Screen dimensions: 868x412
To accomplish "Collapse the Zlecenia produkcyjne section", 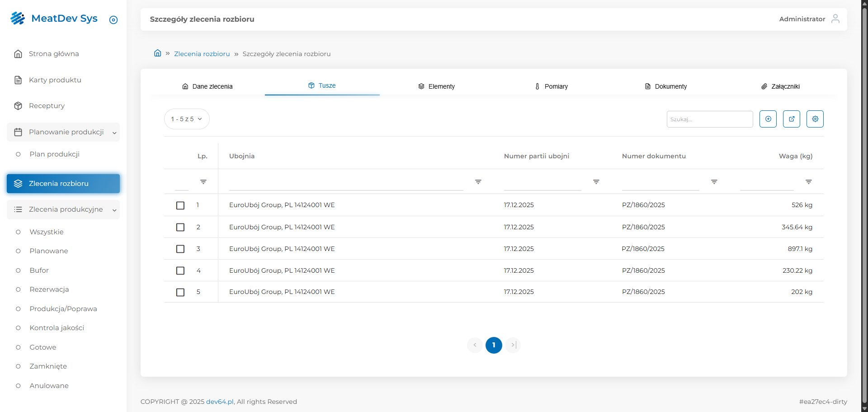I will [114, 210].
